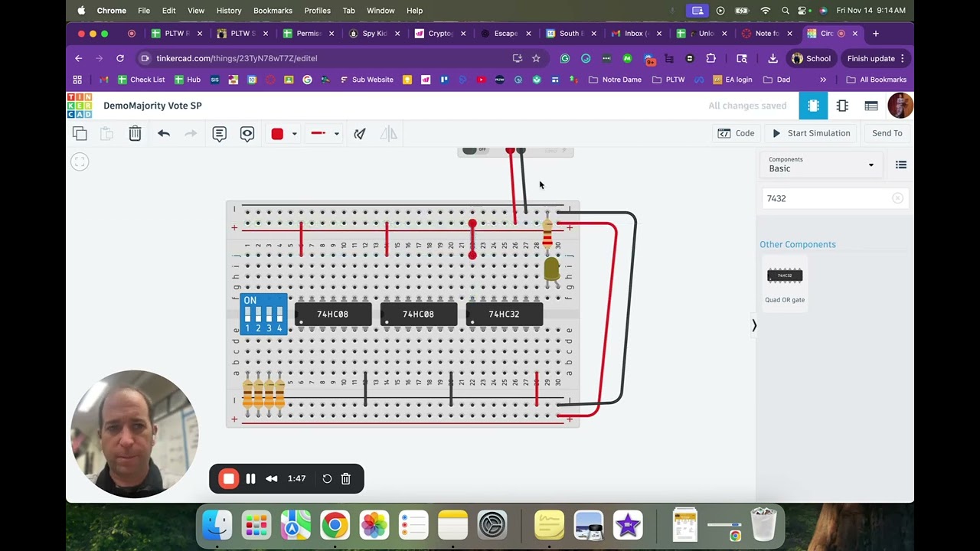
Task: Open Finder from the Dock
Action: pyautogui.click(x=217, y=526)
